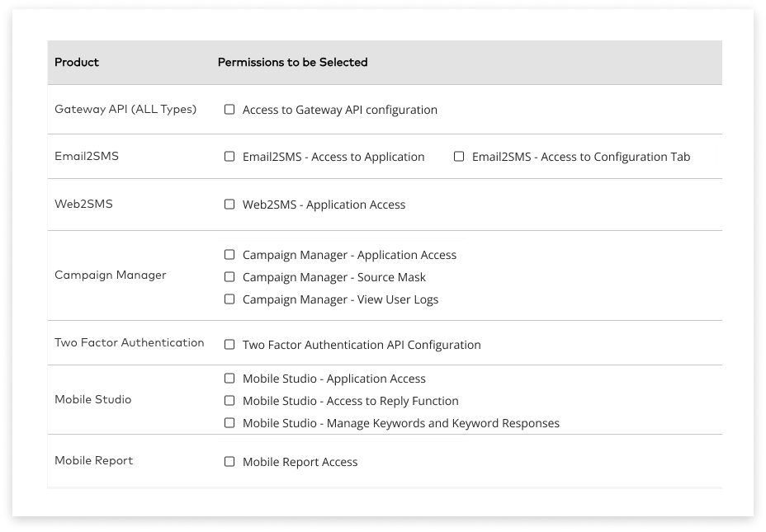Click the Campaign Manager product name
766x532 pixels.
pos(111,275)
